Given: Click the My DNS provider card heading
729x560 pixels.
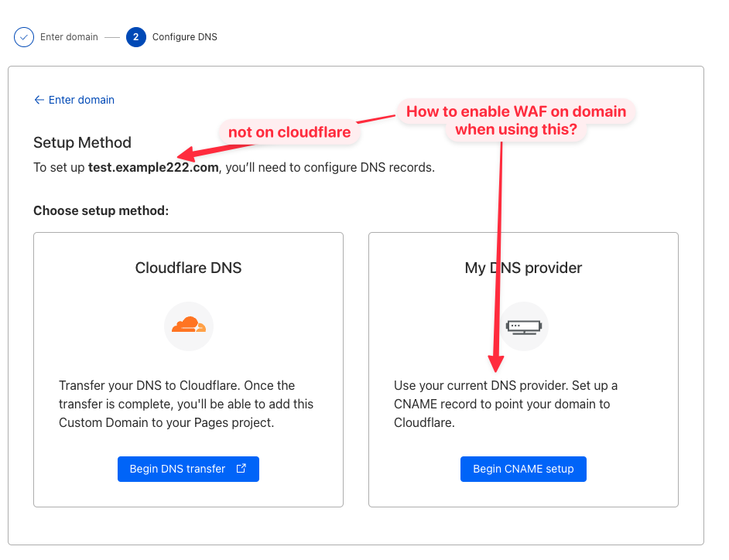Looking at the screenshot, I should click(x=523, y=268).
